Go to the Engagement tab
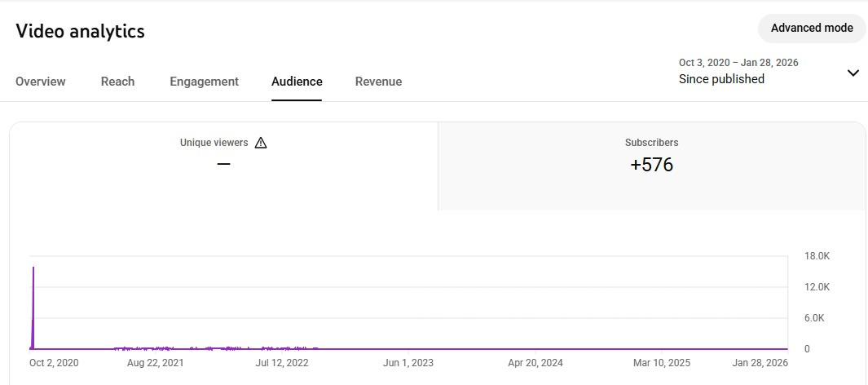The height and width of the screenshot is (385, 868). tap(204, 82)
